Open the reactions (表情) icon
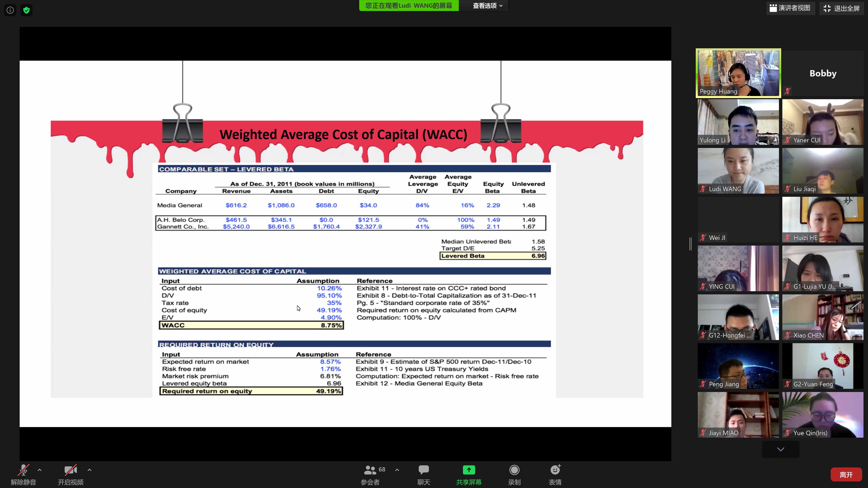 point(555,470)
